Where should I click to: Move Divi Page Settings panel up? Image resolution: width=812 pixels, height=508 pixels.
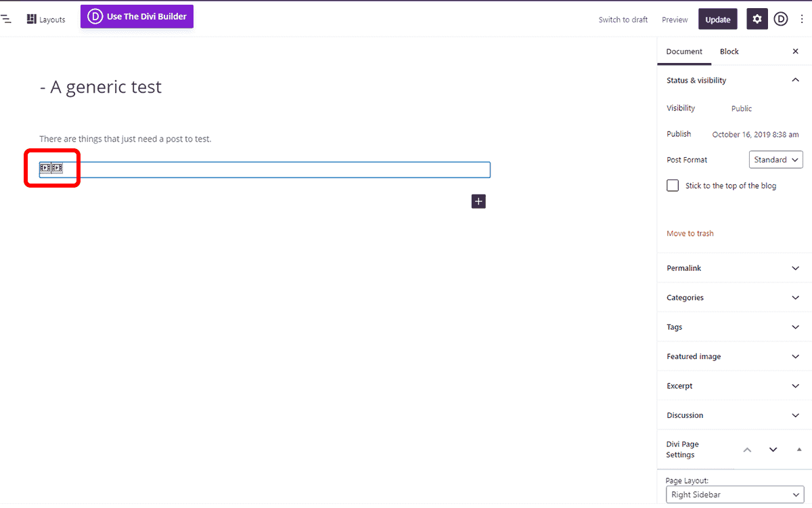[x=747, y=450]
